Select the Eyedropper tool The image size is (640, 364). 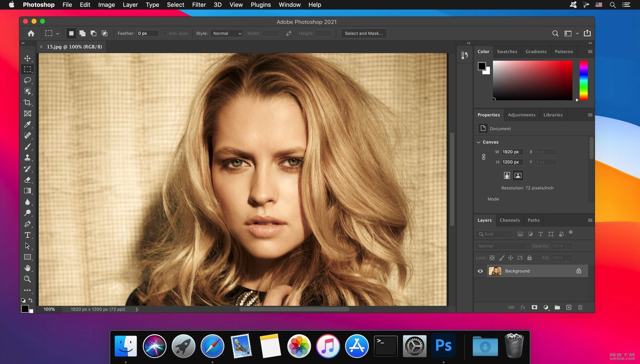coord(27,124)
